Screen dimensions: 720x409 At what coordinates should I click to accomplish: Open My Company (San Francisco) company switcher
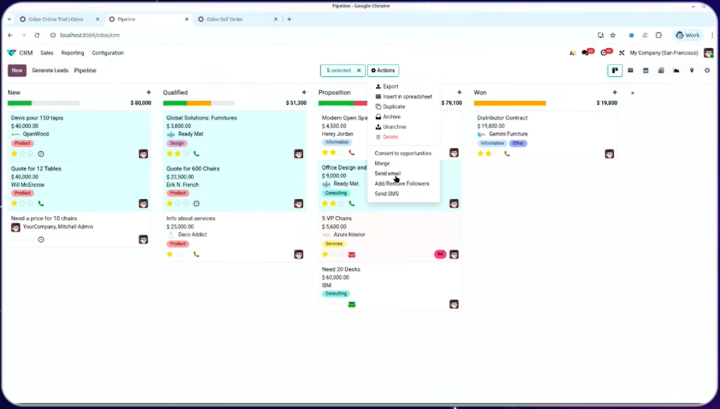tap(664, 53)
